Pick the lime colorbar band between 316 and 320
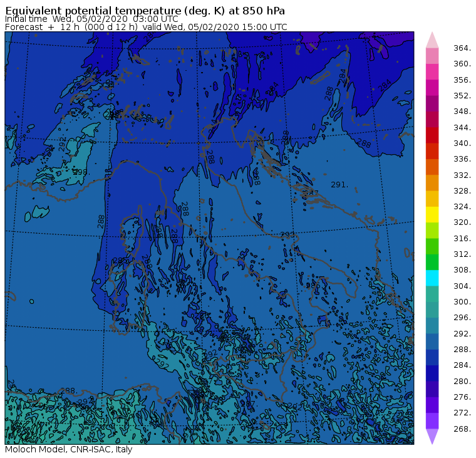476x458 pixels. coord(432,231)
